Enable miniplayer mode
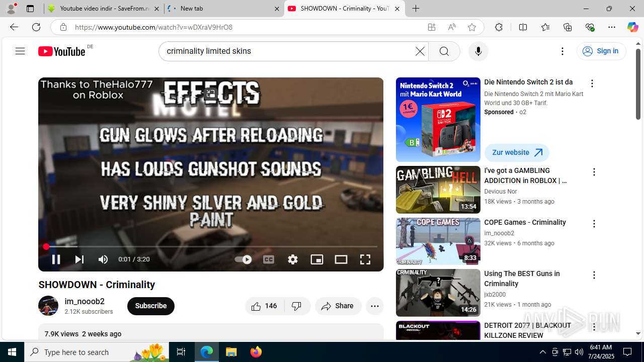The image size is (644, 362). pos(317,259)
